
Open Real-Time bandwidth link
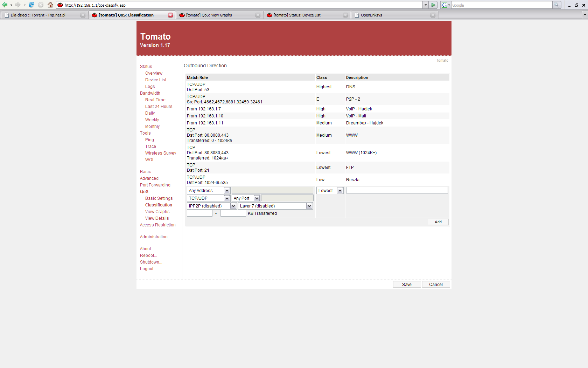155,100
